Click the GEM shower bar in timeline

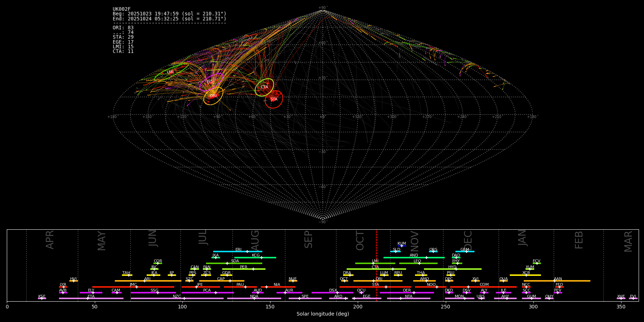click(465, 252)
